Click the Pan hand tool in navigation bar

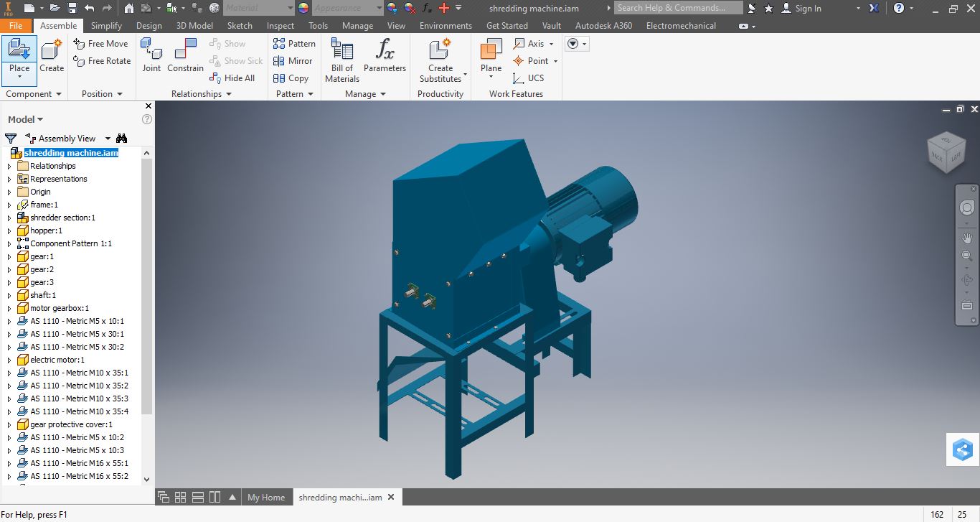(x=967, y=238)
